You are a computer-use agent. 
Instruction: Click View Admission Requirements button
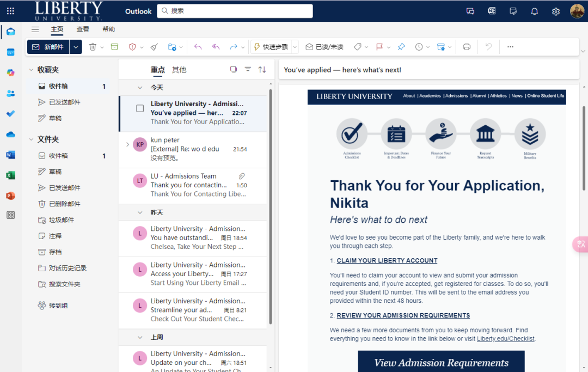tap(442, 362)
